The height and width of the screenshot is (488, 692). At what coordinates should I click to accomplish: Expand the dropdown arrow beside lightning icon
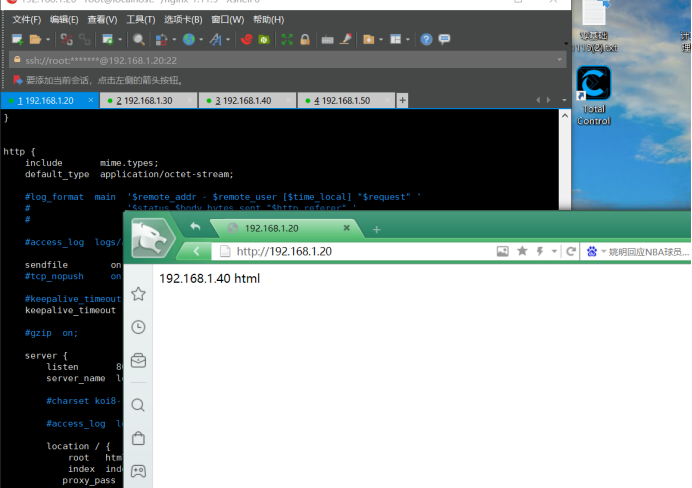(x=554, y=252)
